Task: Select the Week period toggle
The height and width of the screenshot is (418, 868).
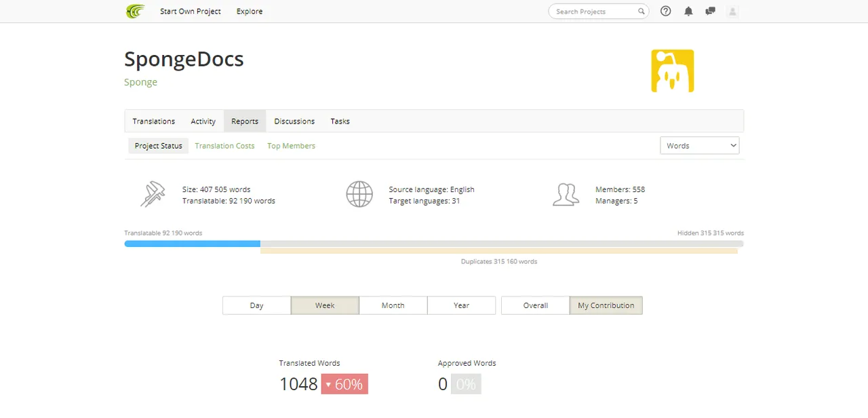Action: [325, 305]
